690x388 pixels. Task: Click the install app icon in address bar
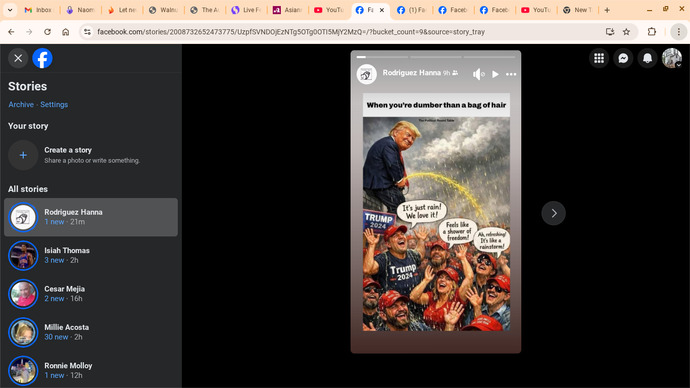609,32
